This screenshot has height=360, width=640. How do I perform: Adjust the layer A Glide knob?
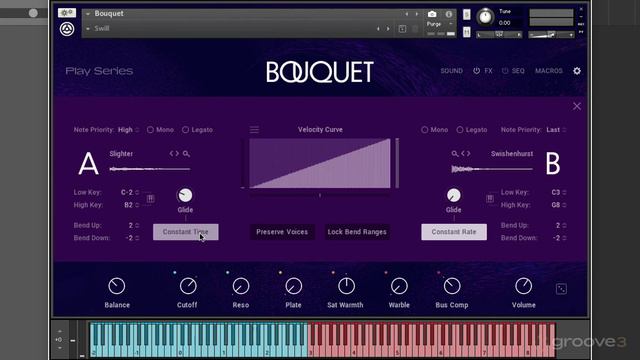(185, 196)
